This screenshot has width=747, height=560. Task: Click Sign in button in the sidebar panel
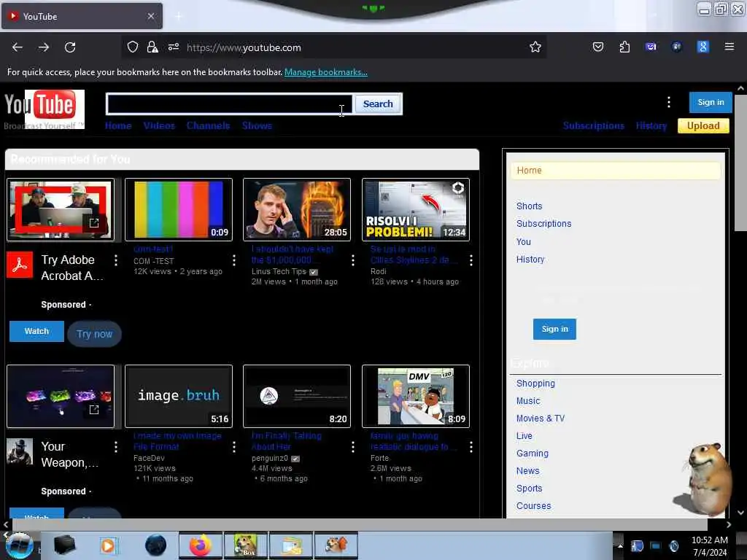[x=554, y=329]
